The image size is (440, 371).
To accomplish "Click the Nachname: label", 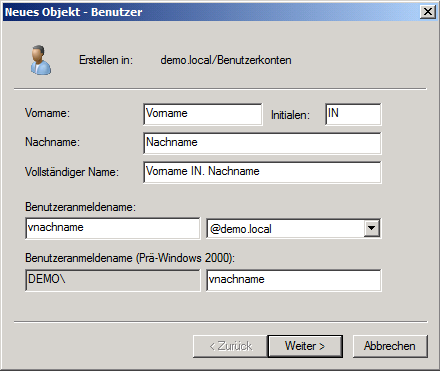I will (x=52, y=142).
